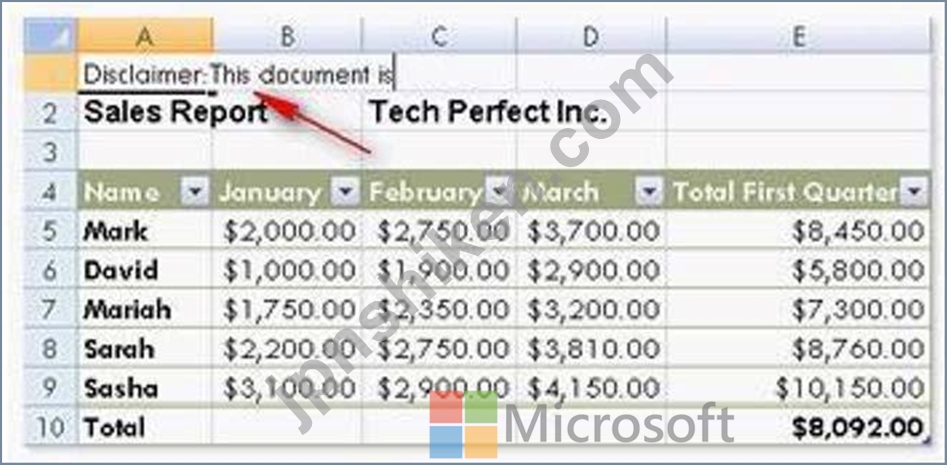The height and width of the screenshot is (465, 947).
Task: Click the Disclaimer text cell A1
Action: pos(145,72)
